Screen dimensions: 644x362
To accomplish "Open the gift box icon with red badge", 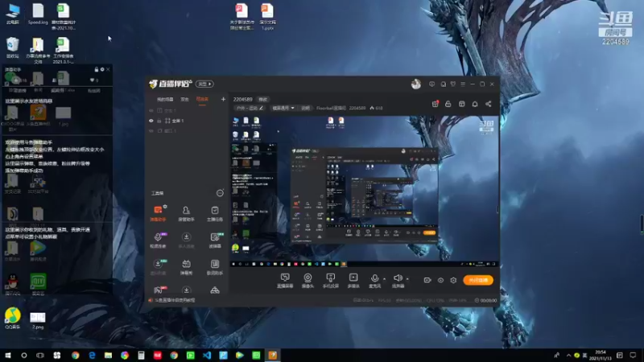I will [x=435, y=104].
